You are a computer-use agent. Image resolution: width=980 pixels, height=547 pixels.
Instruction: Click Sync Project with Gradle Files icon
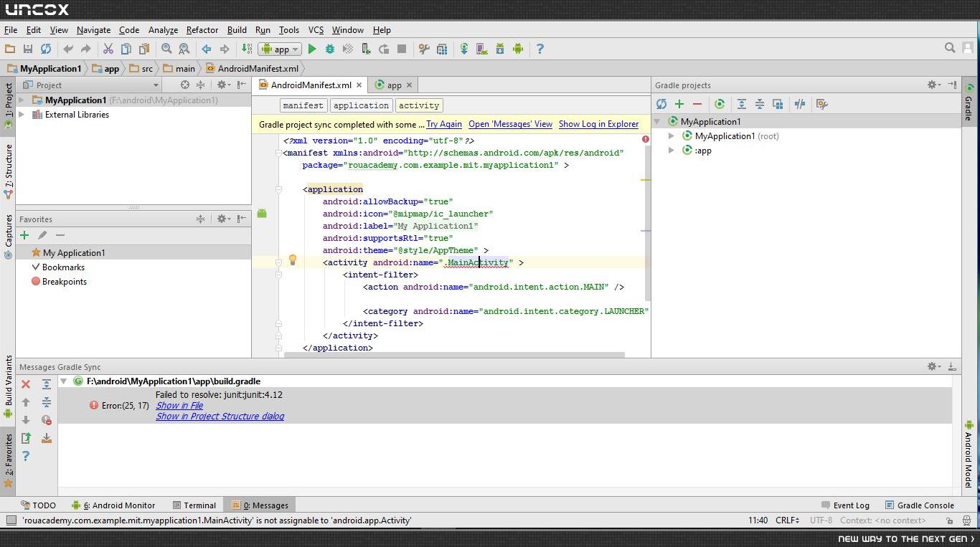tap(464, 49)
